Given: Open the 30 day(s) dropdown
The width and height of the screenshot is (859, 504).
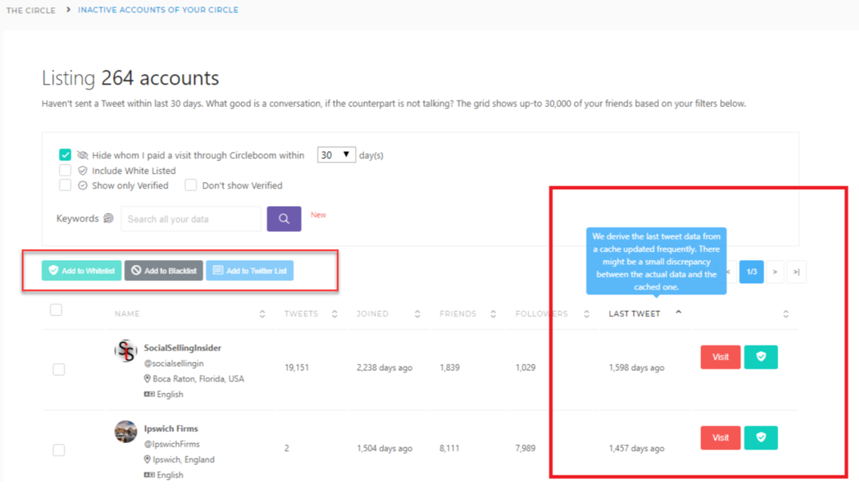Looking at the screenshot, I should pyautogui.click(x=335, y=154).
